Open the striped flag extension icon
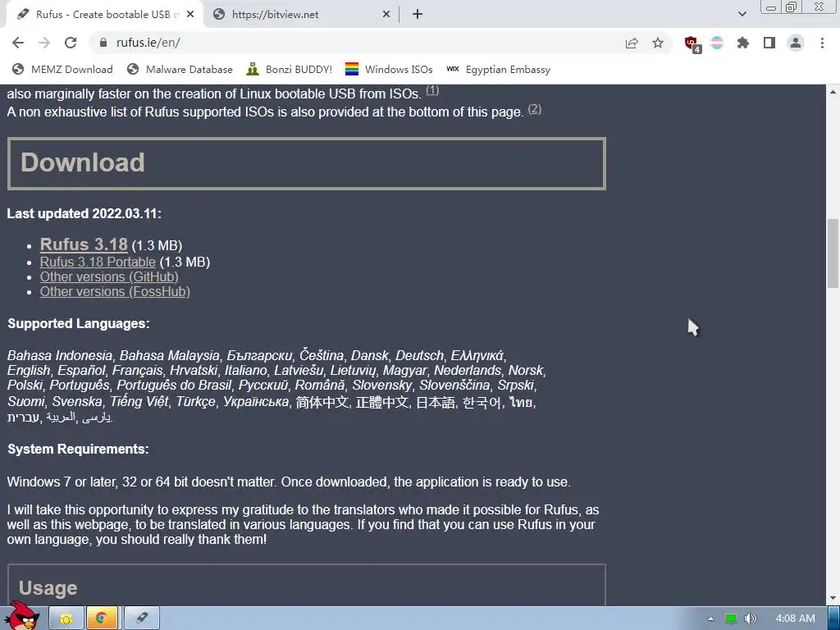Viewport: 840px width, 630px height. click(717, 43)
